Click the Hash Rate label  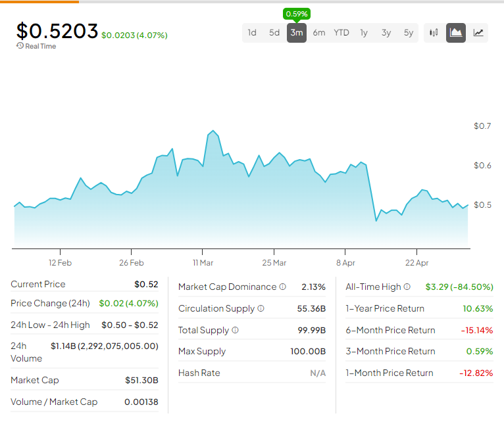tap(199, 373)
